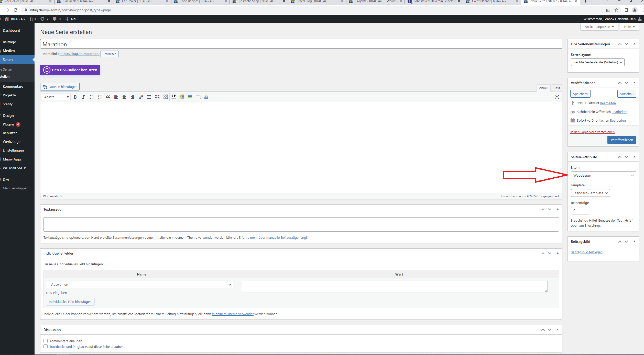Viewport: 644px width, 355px height.
Task: Insert a numbered list
Action: tap(100, 97)
